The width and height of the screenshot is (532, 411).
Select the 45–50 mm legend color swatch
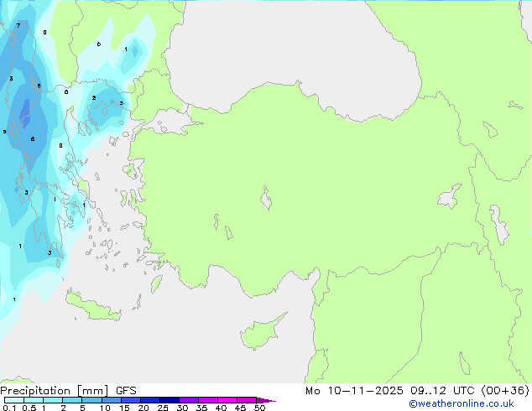coord(247,400)
